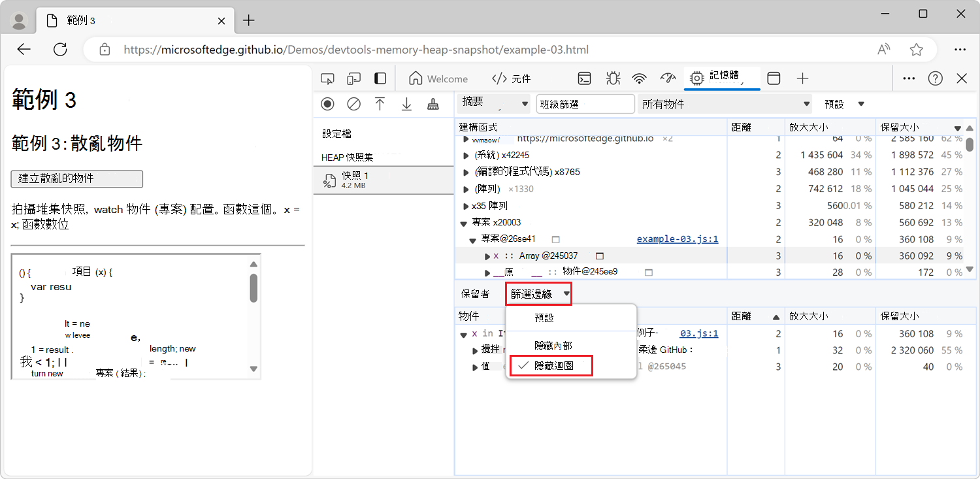Expand the 值 retainer row
This screenshot has height=479, width=980.
pos(476,367)
